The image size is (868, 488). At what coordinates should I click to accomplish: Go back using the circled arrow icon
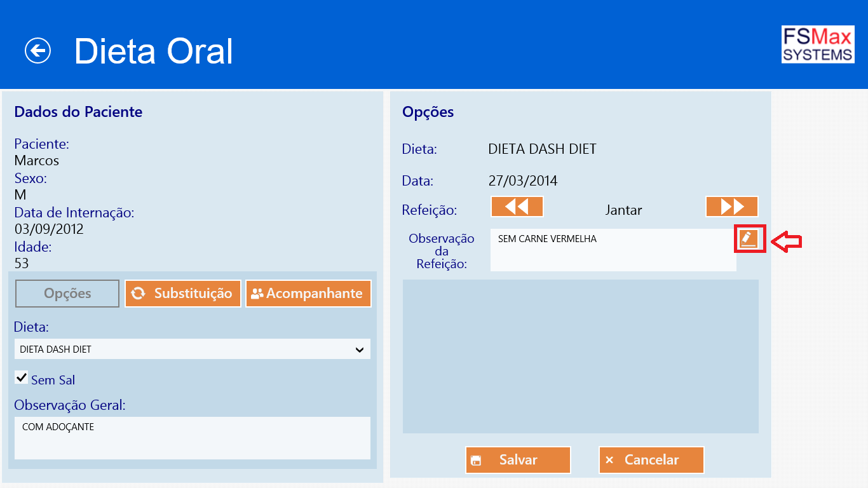37,51
